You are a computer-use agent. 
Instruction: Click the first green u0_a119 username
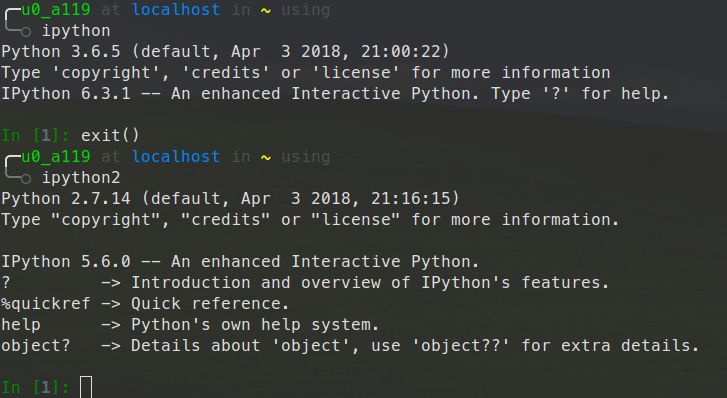(x=56, y=10)
